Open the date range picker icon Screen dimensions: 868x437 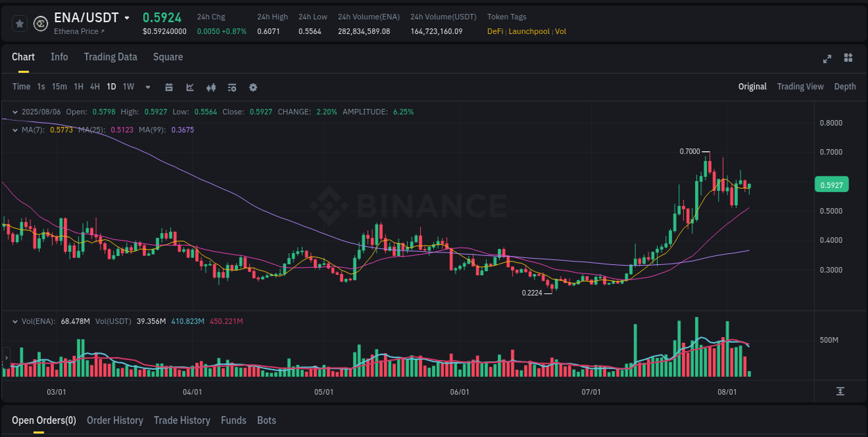(169, 87)
